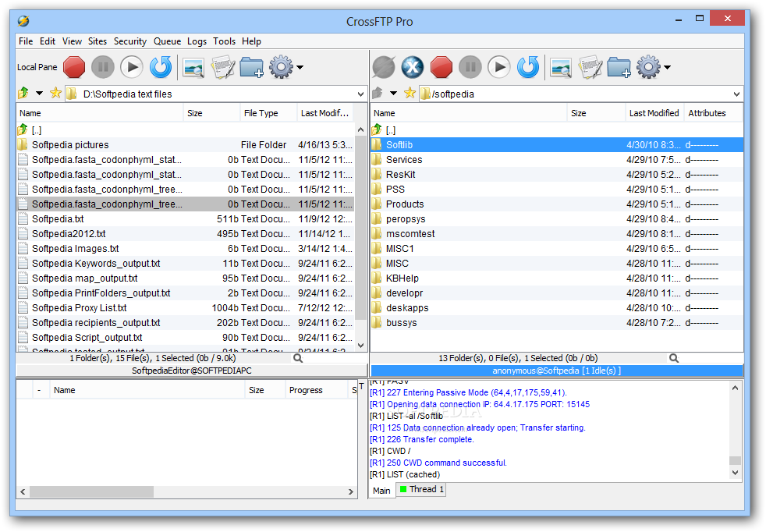The width and height of the screenshot is (766, 532).
Task: Click local file list scrollbar down arrow
Action: pyautogui.click(x=360, y=346)
